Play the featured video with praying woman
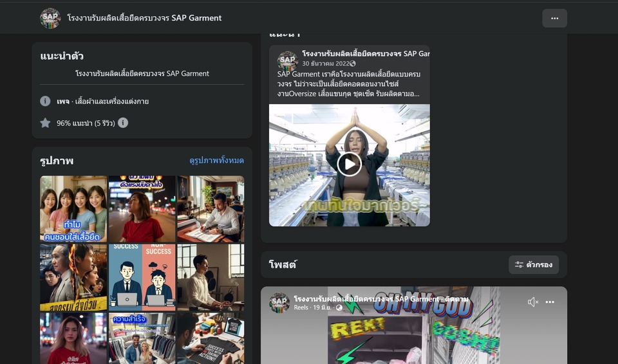The width and height of the screenshot is (618, 364). tap(349, 164)
